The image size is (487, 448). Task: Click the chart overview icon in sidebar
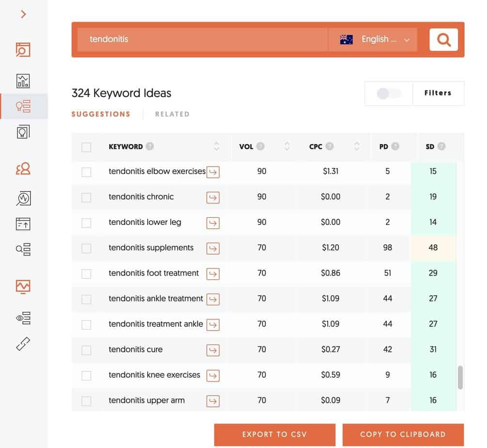23,80
